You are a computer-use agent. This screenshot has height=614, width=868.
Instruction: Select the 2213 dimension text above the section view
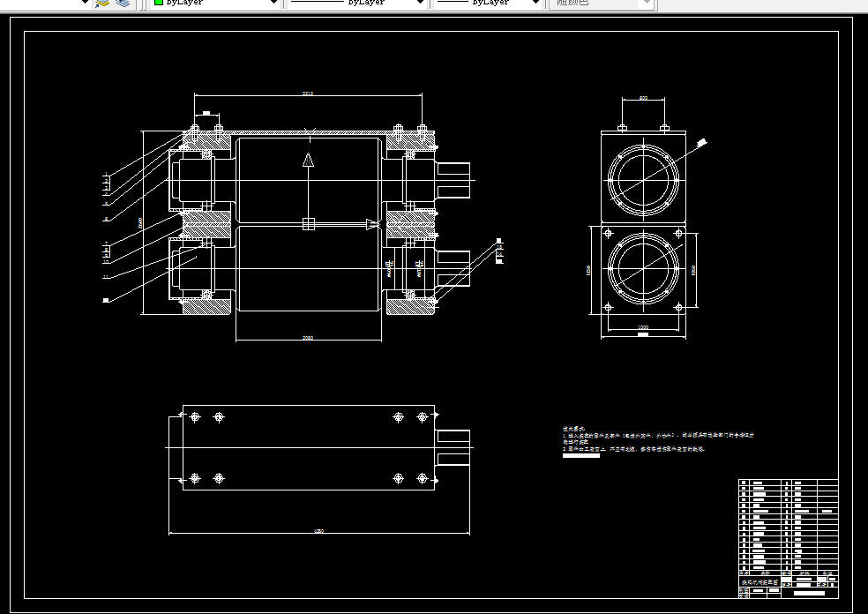pyautogui.click(x=308, y=93)
